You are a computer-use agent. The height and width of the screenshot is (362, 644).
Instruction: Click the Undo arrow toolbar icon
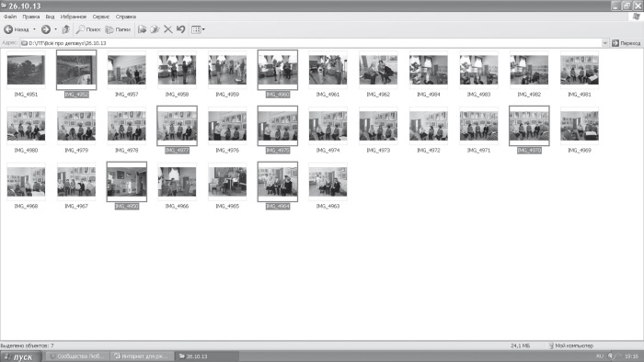click(180, 29)
